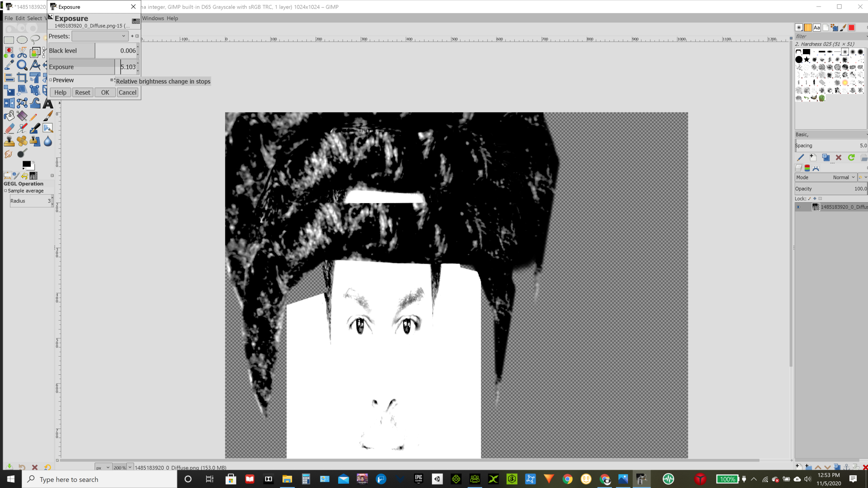The height and width of the screenshot is (488, 868).
Task: Select the Rectangle Select tool
Action: 9,40
